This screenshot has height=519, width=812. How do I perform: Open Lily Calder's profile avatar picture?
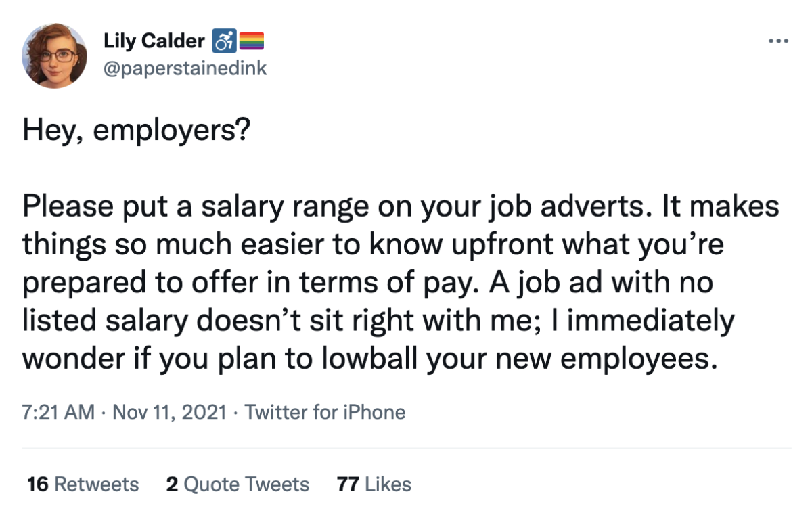pos(55,55)
